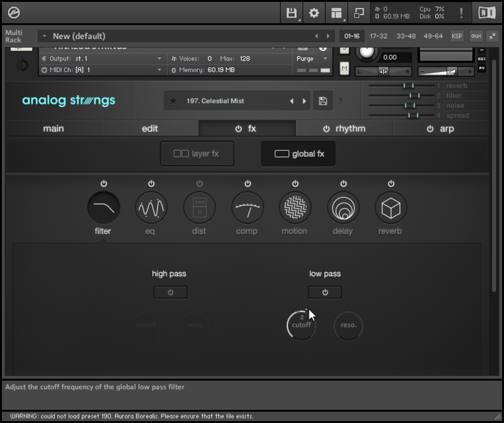Switch to the main tab

coord(54,129)
